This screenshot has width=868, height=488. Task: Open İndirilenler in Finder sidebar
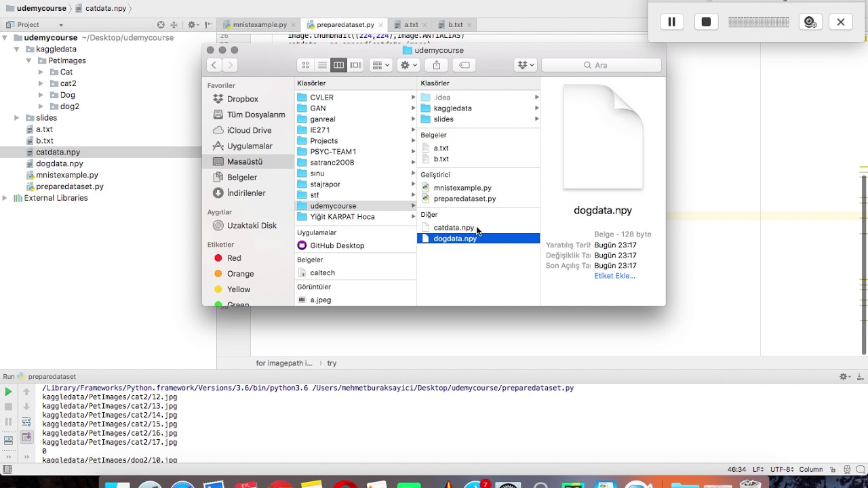pyautogui.click(x=246, y=192)
